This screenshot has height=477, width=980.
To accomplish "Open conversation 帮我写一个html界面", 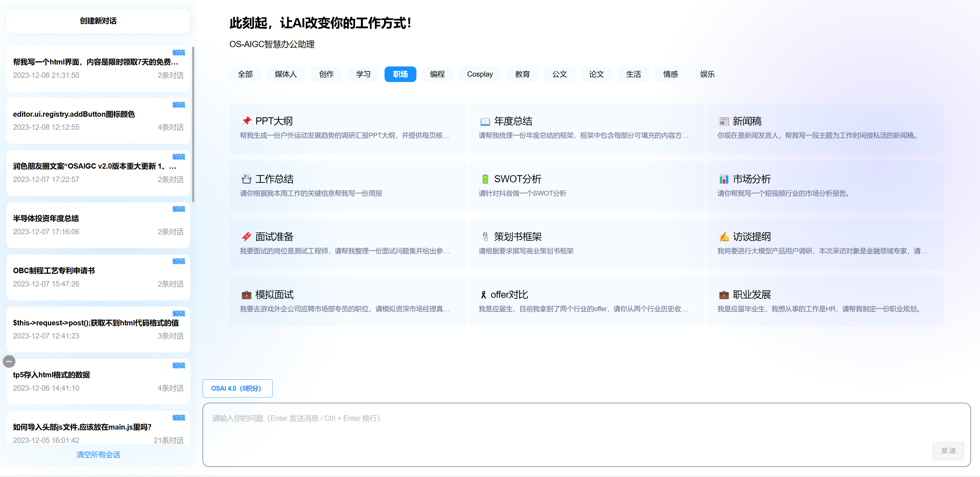I will [98, 68].
